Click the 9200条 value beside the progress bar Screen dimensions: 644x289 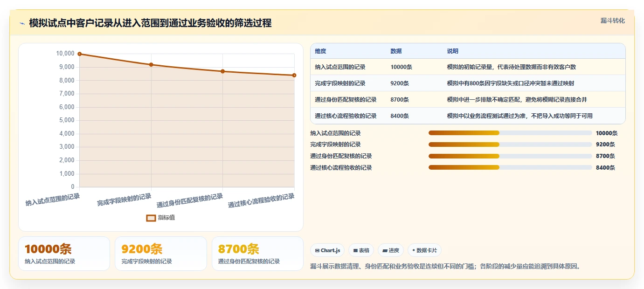point(605,144)
